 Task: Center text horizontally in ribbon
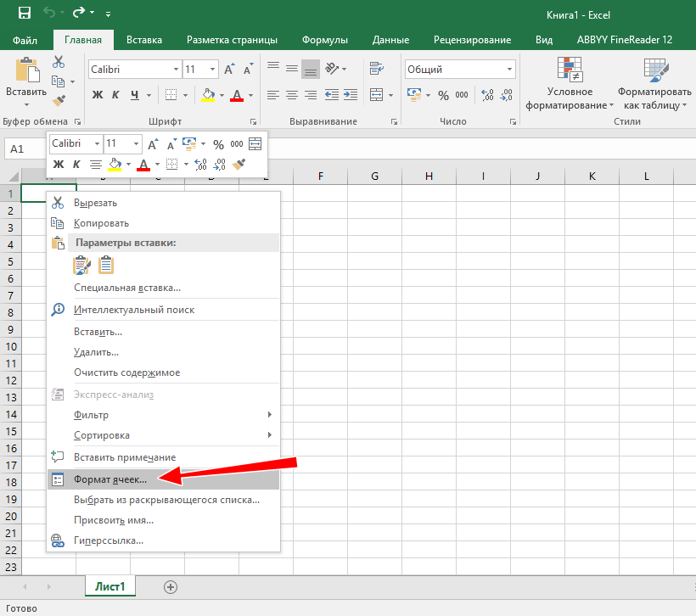tap(292, 94)
